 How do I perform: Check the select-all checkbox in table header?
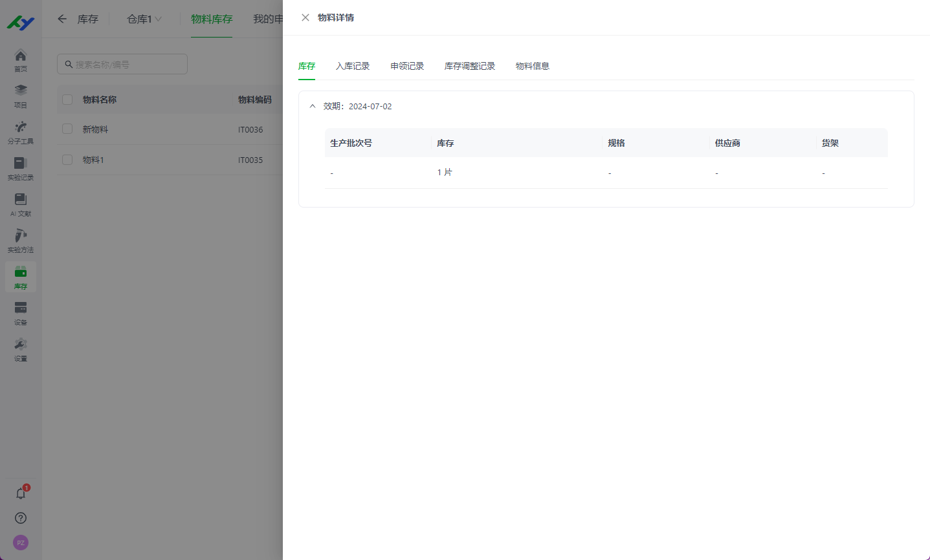(67, 100)
